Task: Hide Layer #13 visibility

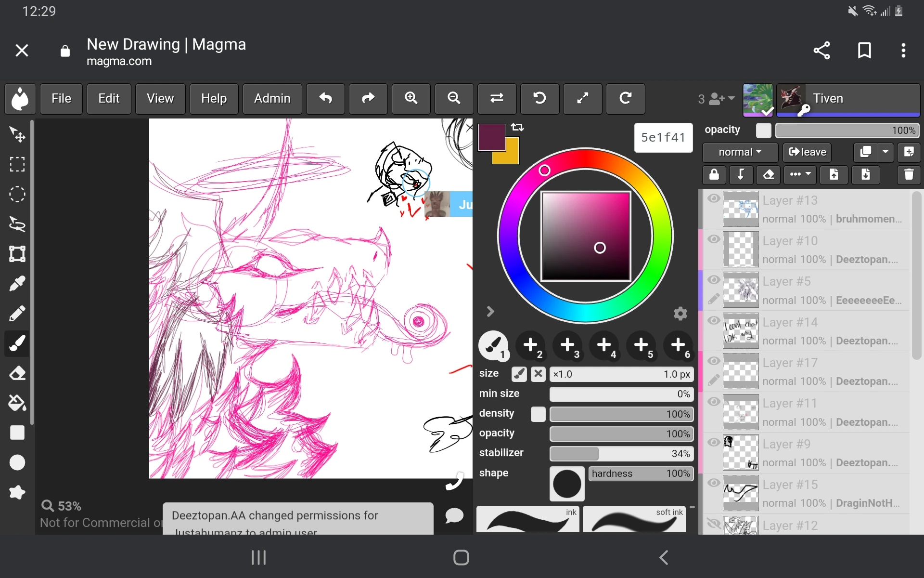Action: point(714,198)
